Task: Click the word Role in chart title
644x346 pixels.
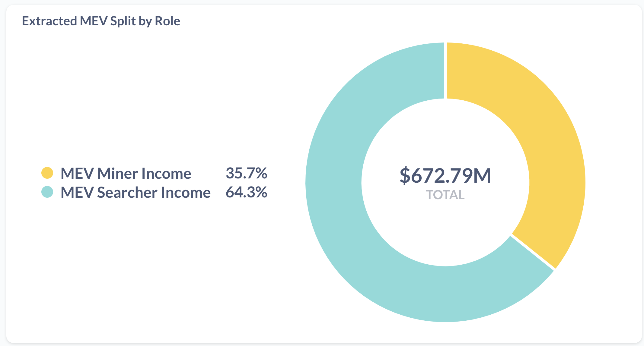Action: coord(167,21)
